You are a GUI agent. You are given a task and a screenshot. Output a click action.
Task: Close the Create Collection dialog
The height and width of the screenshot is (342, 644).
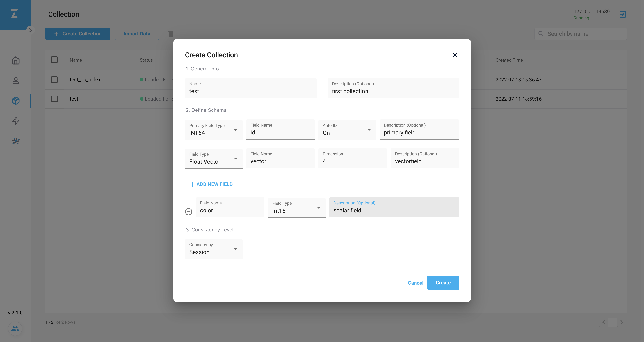click(x=455, y=55)
